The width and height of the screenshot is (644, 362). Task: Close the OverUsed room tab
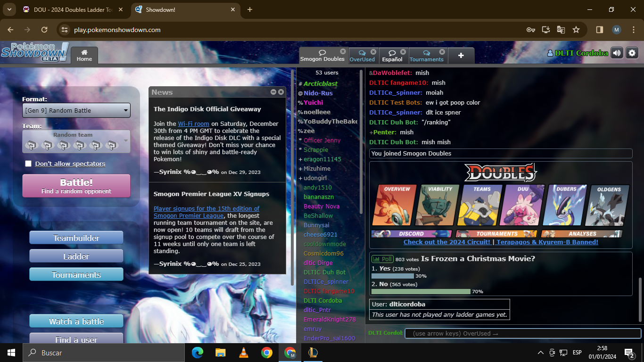(373, 52)
